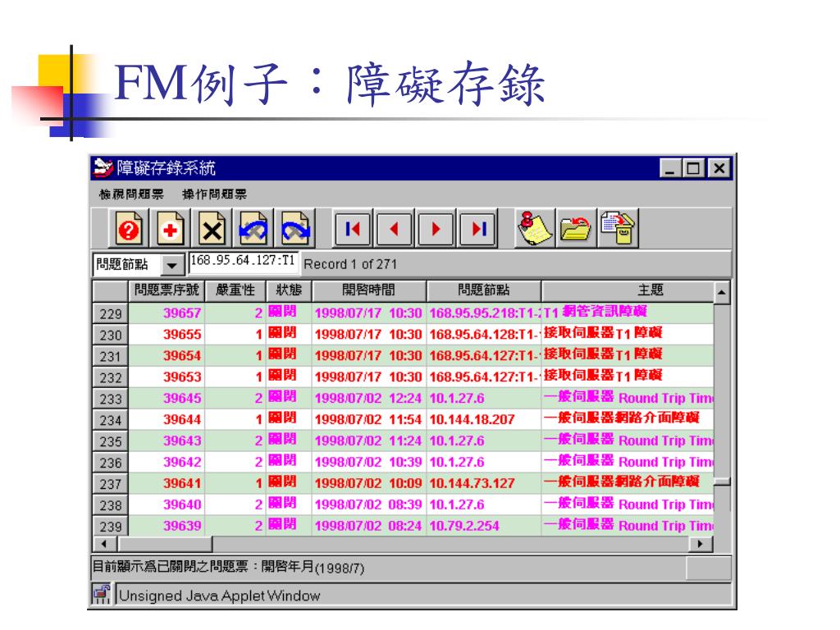Image resolution: width=840 pixels, height=630 pixels.
Task: Maximize the 障礙存錄系統 window
Action: tap(693, 169)
